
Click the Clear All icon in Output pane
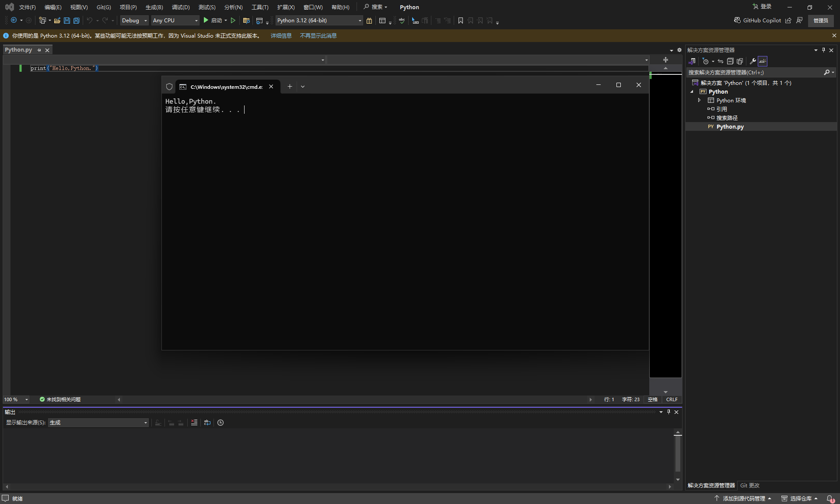pos(194,423)
